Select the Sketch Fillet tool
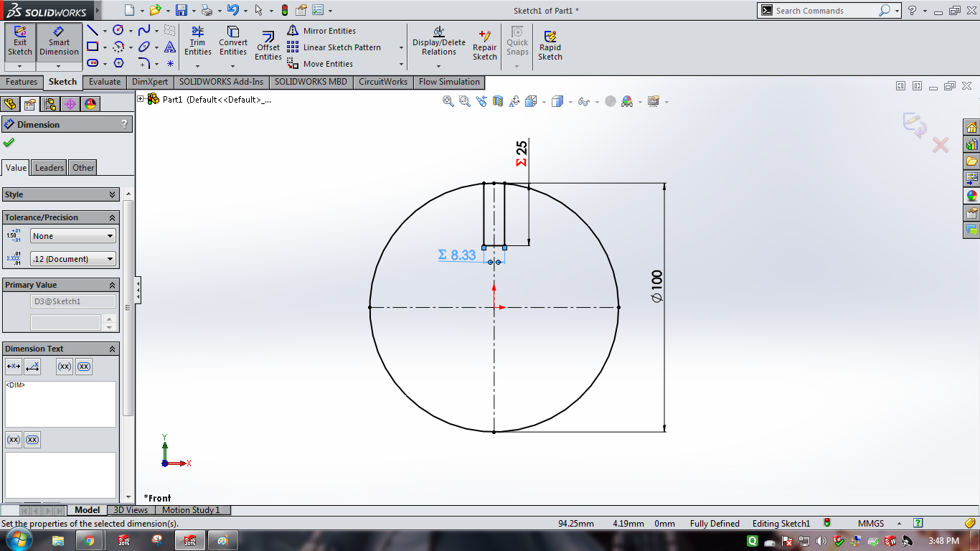This screenshot has width=980, height=551. click(144, 63)
